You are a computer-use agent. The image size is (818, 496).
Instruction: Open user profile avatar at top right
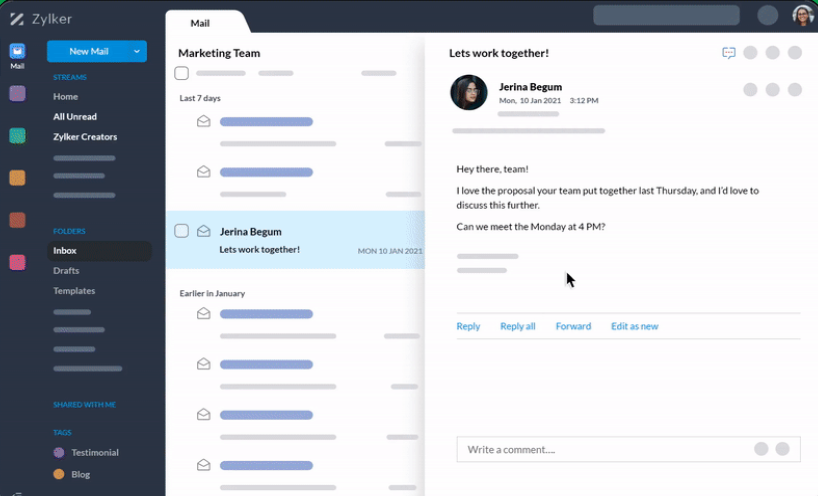point(803,15)
